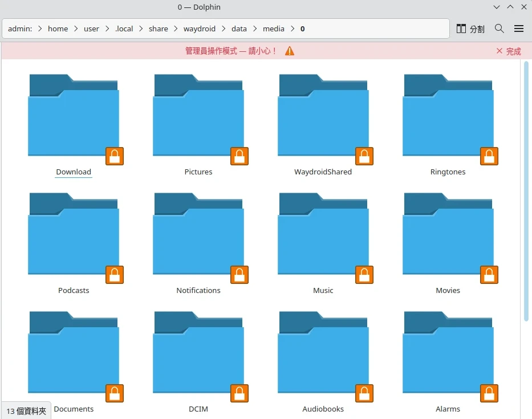Viewport: 532px width, 419px height.
Task: Expand chevron after 'media' in breadcrumb
Action: click(x=293, y=29)
